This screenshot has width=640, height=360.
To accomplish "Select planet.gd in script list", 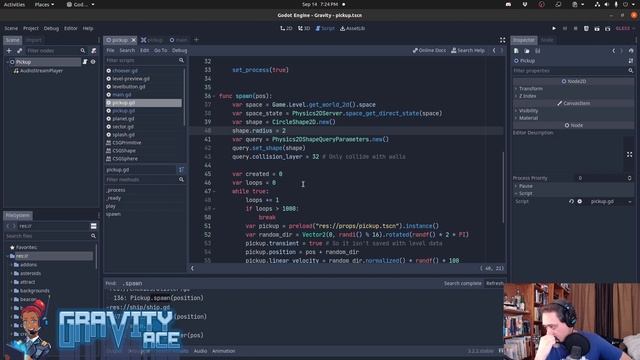I will 123,119.
